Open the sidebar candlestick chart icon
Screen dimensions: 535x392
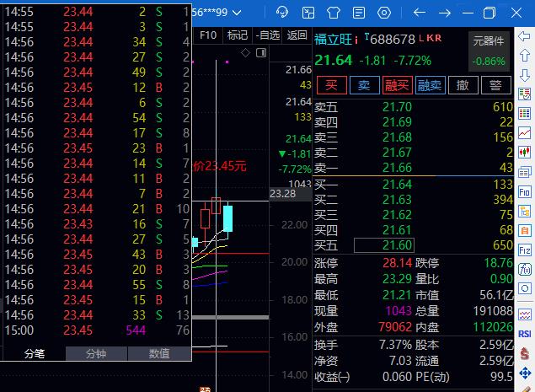[524, 152]
